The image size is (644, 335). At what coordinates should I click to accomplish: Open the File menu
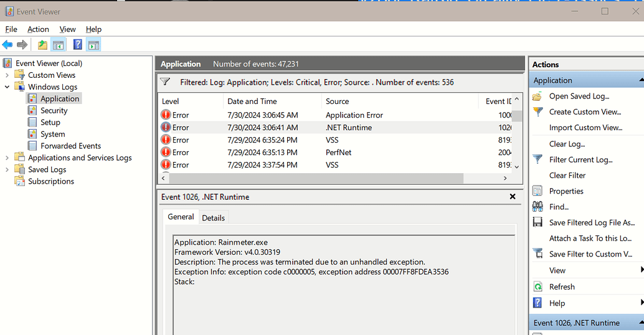[11, 29]
